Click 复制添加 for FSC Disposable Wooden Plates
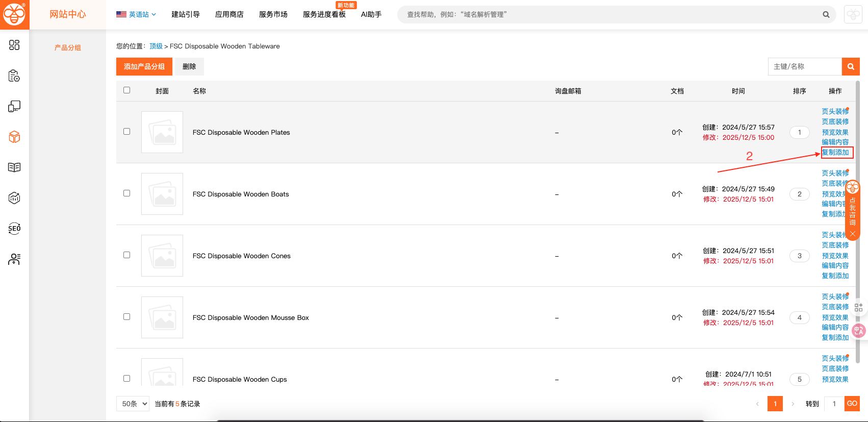868x422 pixels. pos(835,153)
